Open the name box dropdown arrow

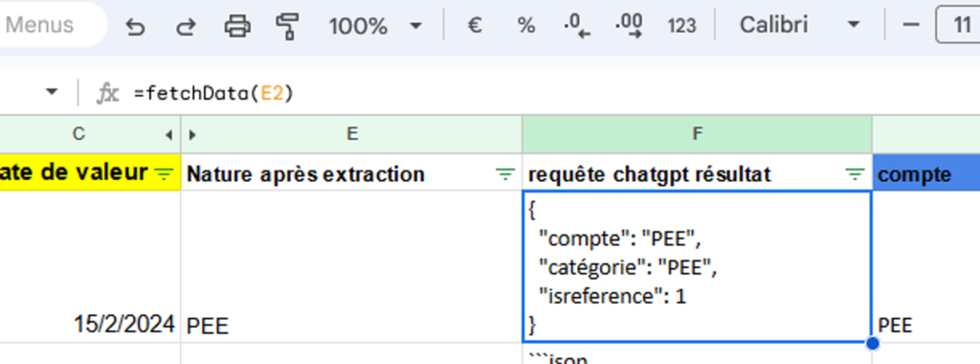coord(52,93)
